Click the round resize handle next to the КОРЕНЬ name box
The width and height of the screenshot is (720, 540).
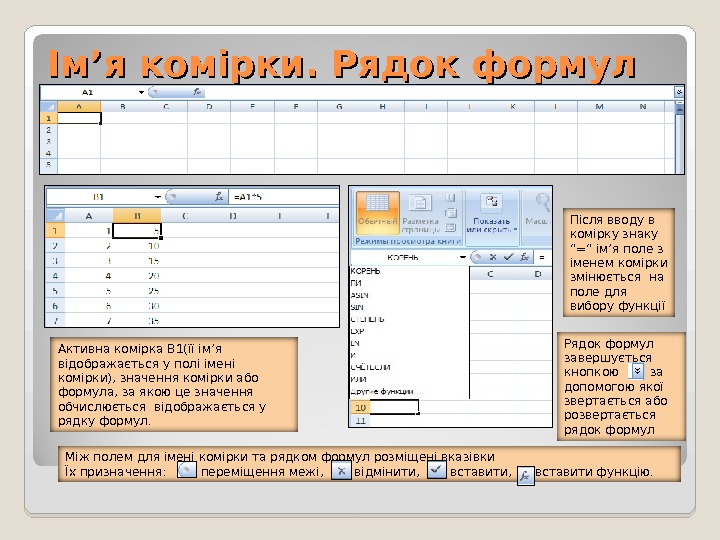click(477, 257)
